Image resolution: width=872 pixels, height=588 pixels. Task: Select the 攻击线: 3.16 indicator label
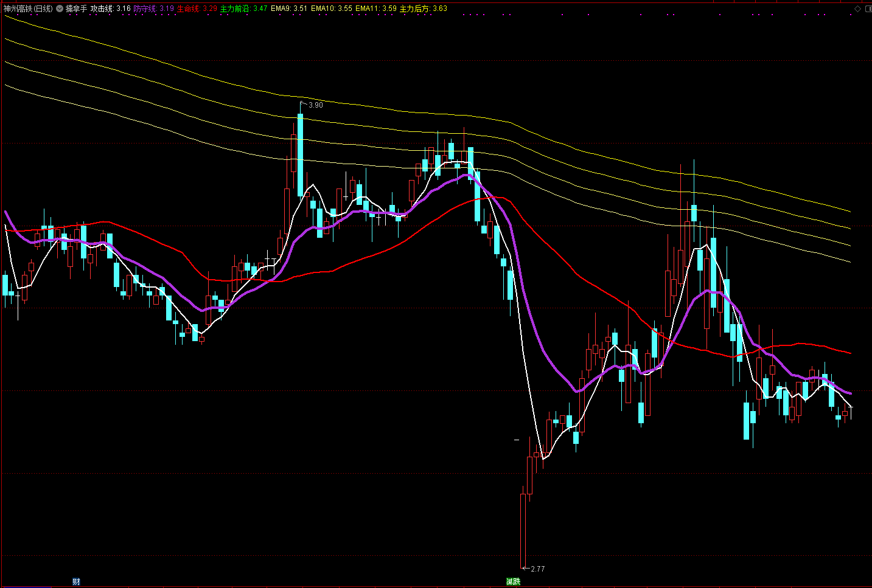pos(111,9)
